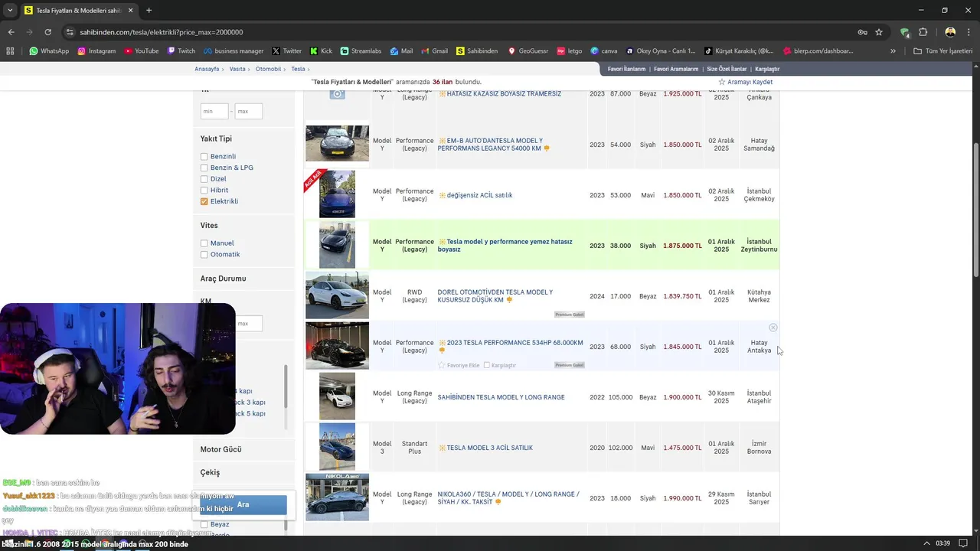Check the Beyaz color filter
The image size is (980, 551).
coord(204,524)
